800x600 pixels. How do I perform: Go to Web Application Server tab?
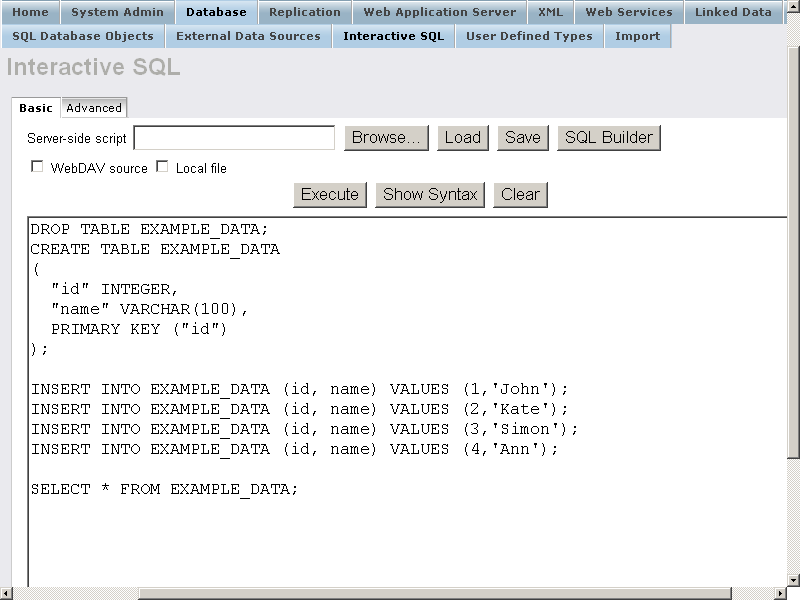pos(439,12)
